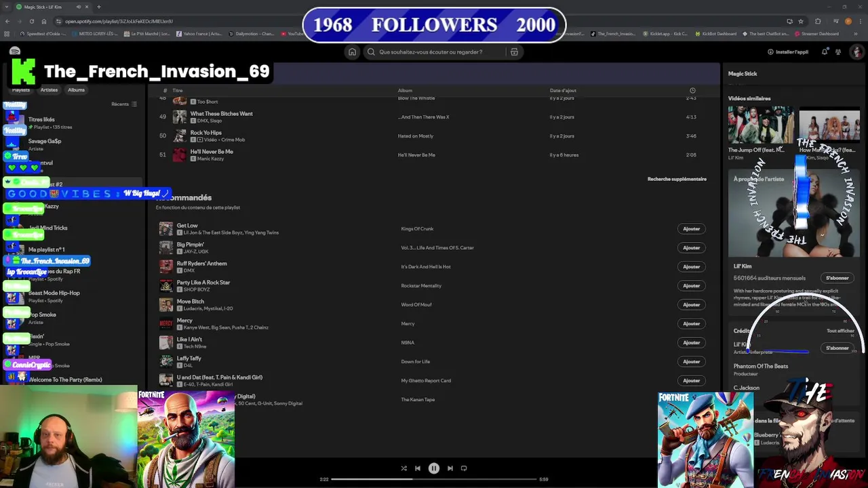Open the Chrome profile avatar
This screenshot has height=488, width=868.
coord(848,21)
